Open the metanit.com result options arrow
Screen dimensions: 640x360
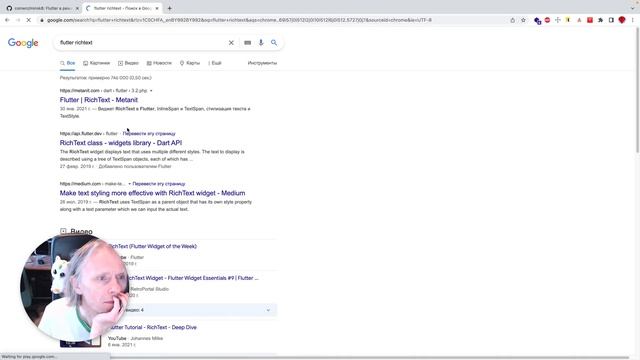[151, 91]
